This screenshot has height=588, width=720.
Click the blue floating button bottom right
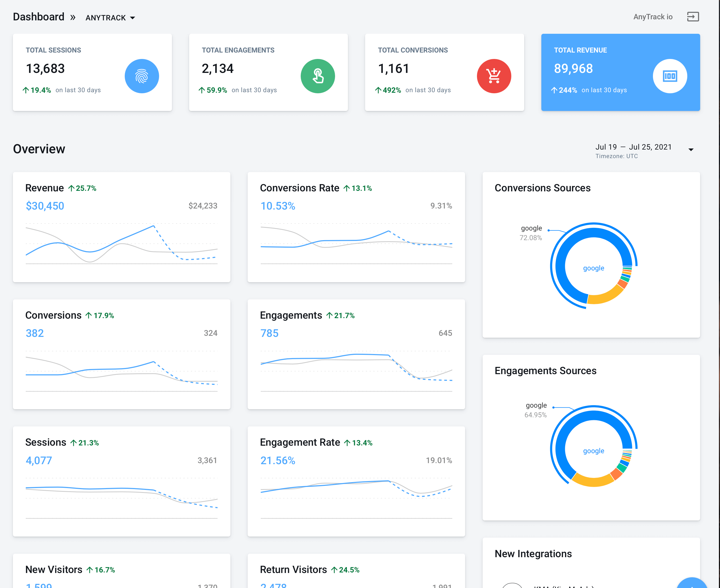[692, 583]
